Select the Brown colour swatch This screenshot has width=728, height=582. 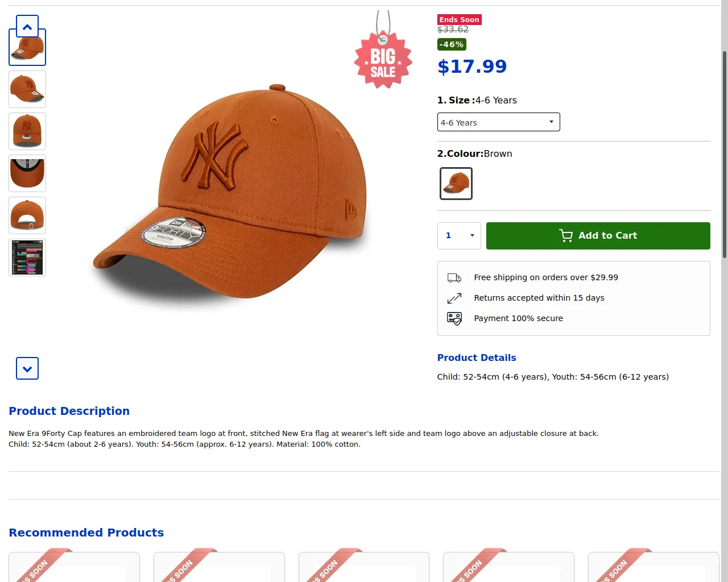point(456,184)
